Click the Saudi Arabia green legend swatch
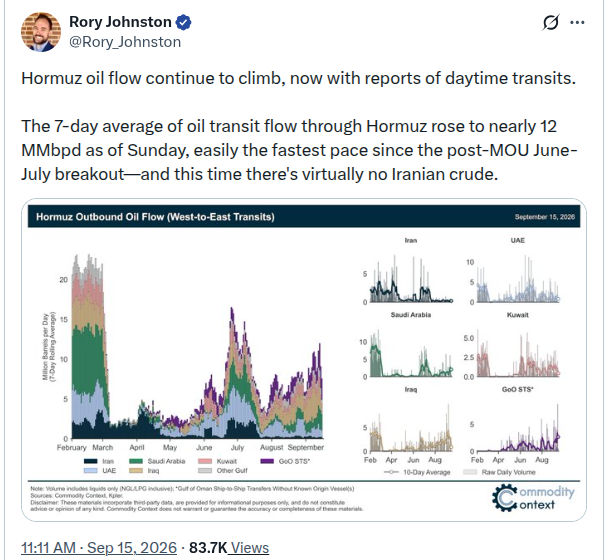This screenshot has height=560, width=611. (x=136, y=461)
